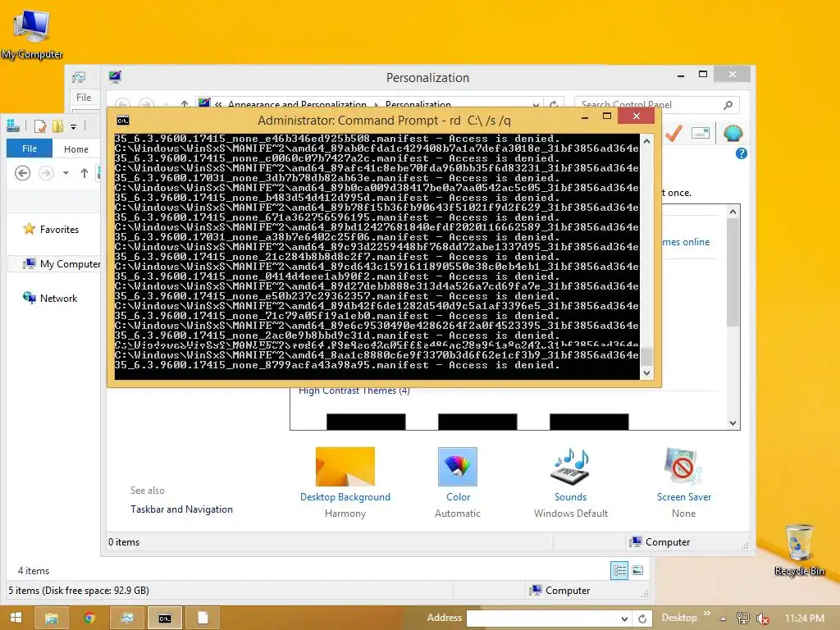
Task: Click the Start button on the taskbar
Action: pyautogui.click(x=16, y=618)
